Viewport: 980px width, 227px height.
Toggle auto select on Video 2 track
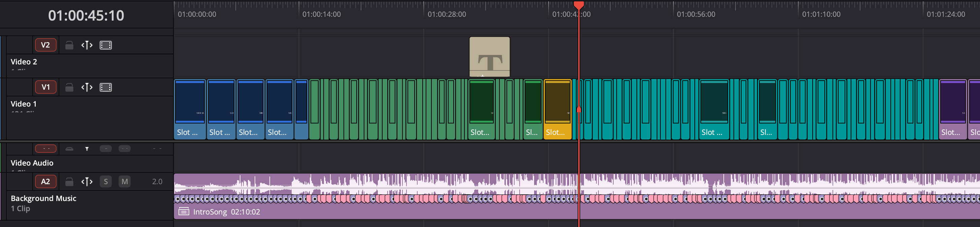[x=87, y=45]
